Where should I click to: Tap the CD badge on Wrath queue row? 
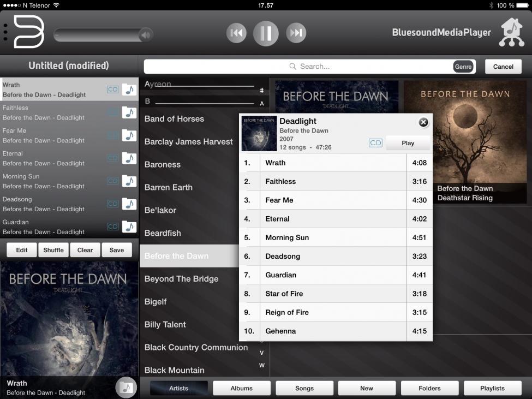pyautogui.click(x=112, y=90)
